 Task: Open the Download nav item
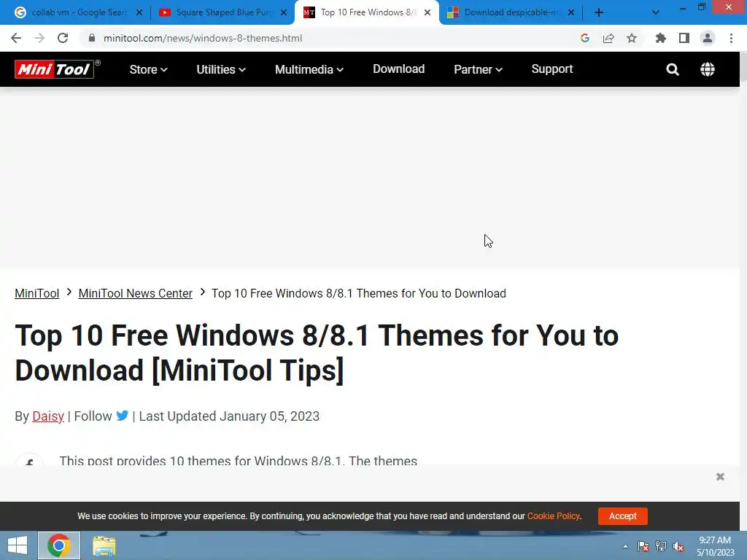pyautogui.click(x=399, y=69)
